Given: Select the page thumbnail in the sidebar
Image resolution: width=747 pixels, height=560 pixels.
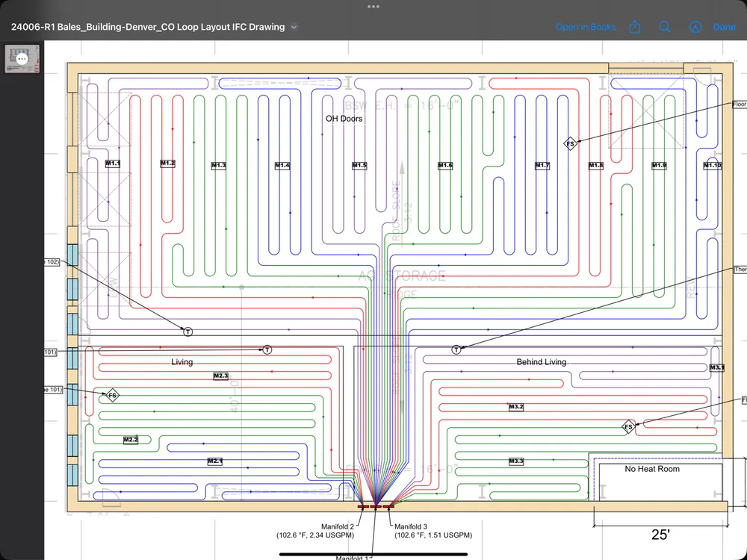Looking at the screenshot, I should point(22,59).
